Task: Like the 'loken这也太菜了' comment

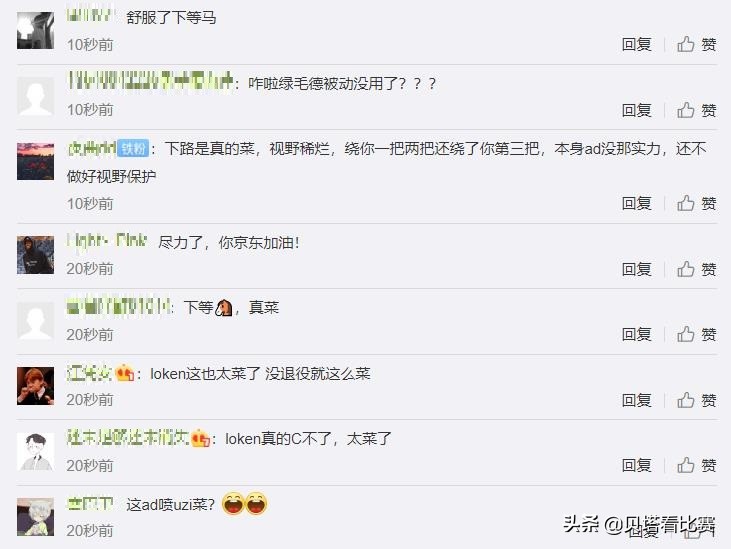Action: point(697,400)
